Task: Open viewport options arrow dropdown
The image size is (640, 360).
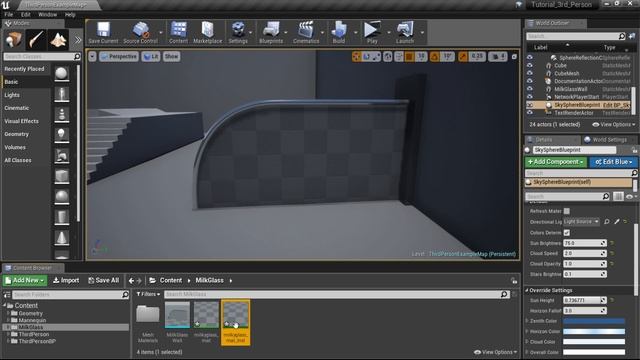Action: (93, 56)
